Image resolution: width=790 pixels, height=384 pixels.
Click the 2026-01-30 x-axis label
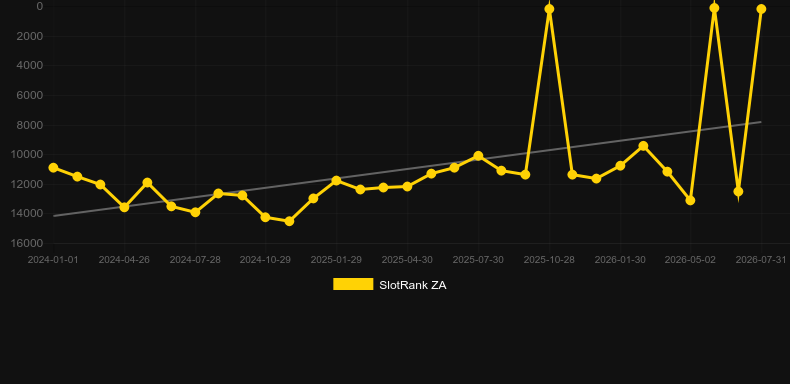coord(620,260)
